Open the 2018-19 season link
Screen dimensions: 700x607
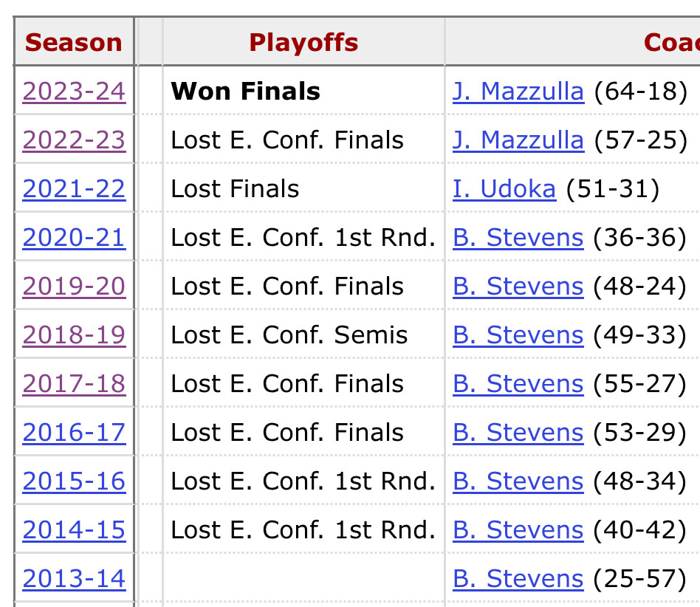coord(74,335)
